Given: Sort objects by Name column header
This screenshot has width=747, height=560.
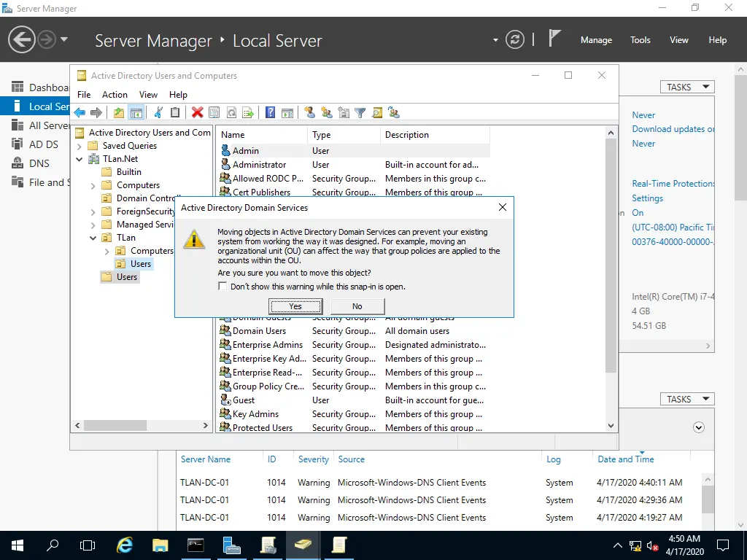Looking at the screenshot, I should (x=262, y=135).
